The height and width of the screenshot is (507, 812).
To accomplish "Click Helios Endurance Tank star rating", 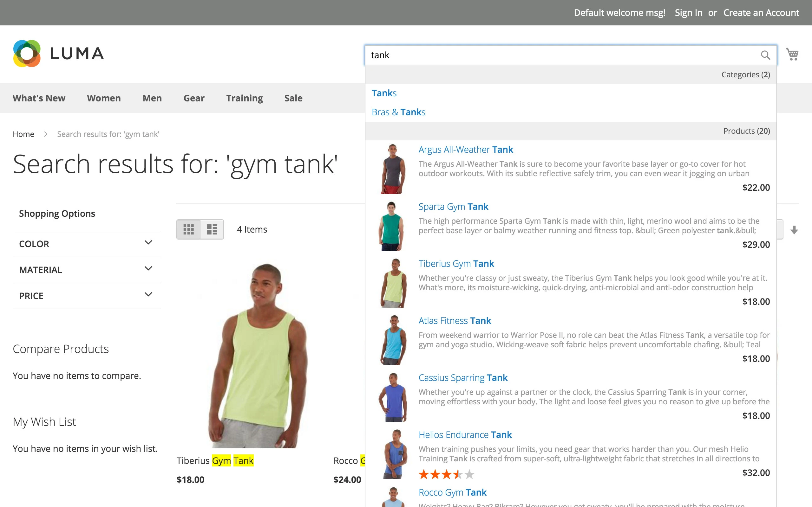I will tap(446, 474).
